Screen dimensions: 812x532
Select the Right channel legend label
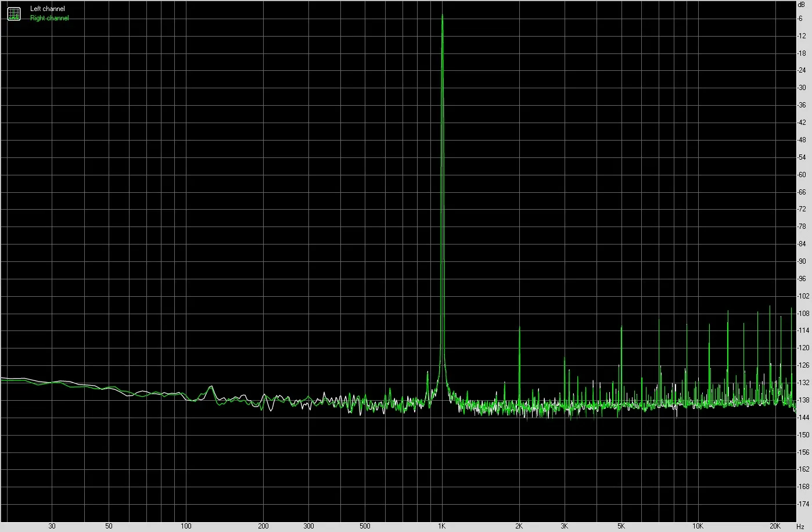click(x=49, y=18)
